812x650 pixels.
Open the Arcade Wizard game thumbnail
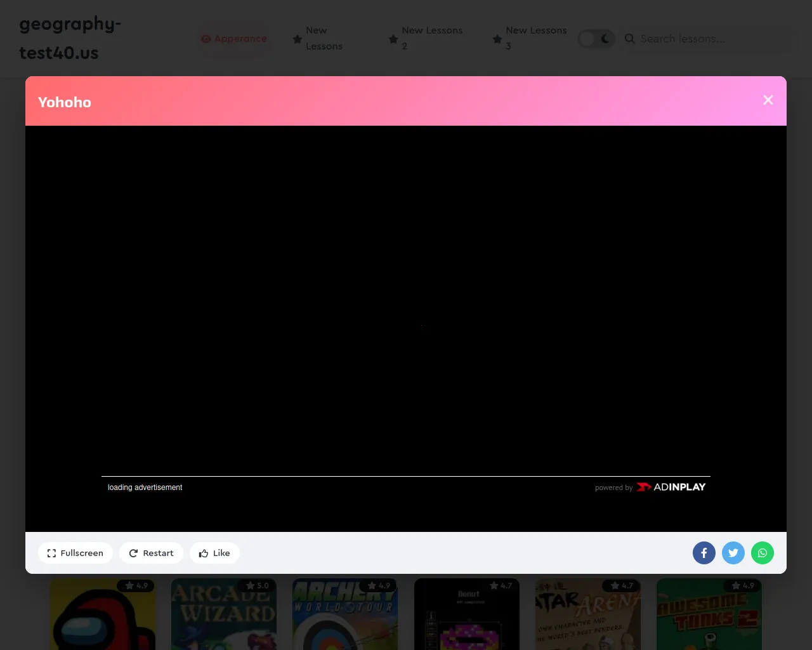pyautogui.click(x=224, y=614)
